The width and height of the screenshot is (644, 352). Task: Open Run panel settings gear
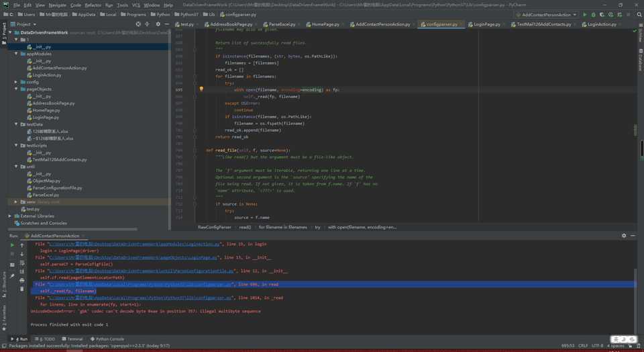pos(624,236)
